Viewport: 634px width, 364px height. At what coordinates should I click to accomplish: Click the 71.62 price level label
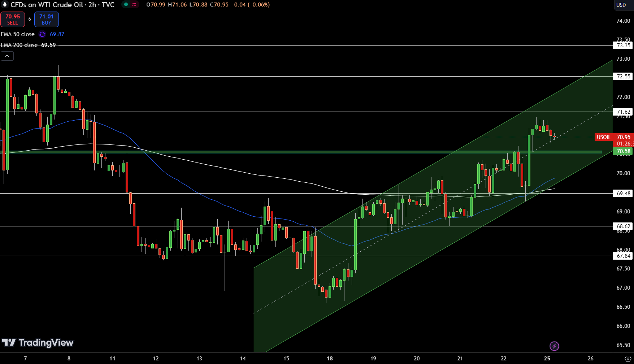624,112
